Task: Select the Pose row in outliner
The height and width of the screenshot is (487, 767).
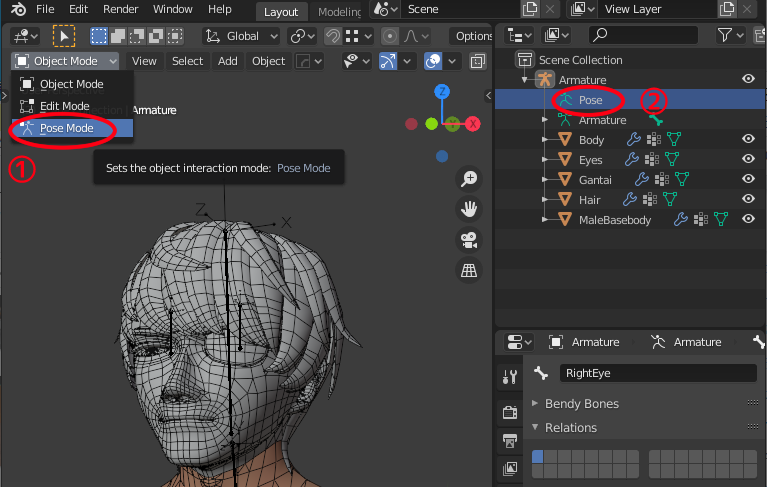Action: pyautogui.click(x=631, y=100)
